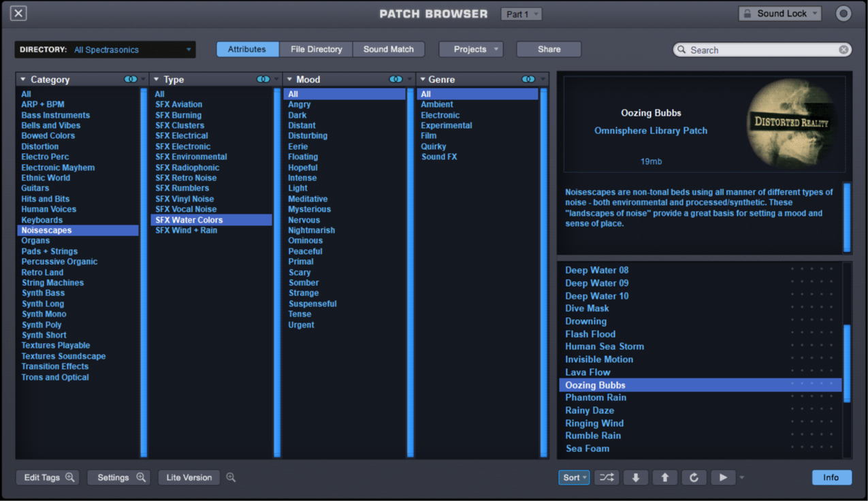The image size is (868, 501).
Task: Select the Suspenseful mood
Action: coord(312,304)
